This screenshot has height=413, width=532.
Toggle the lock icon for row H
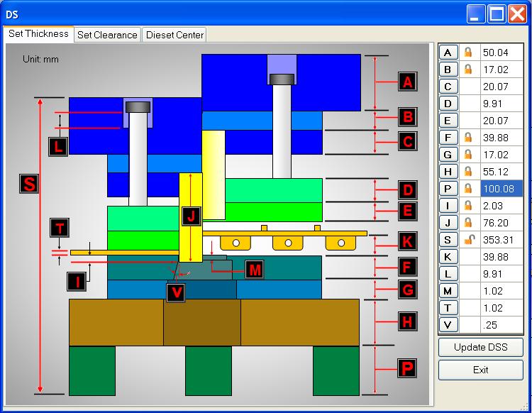[x=468, y=172]
